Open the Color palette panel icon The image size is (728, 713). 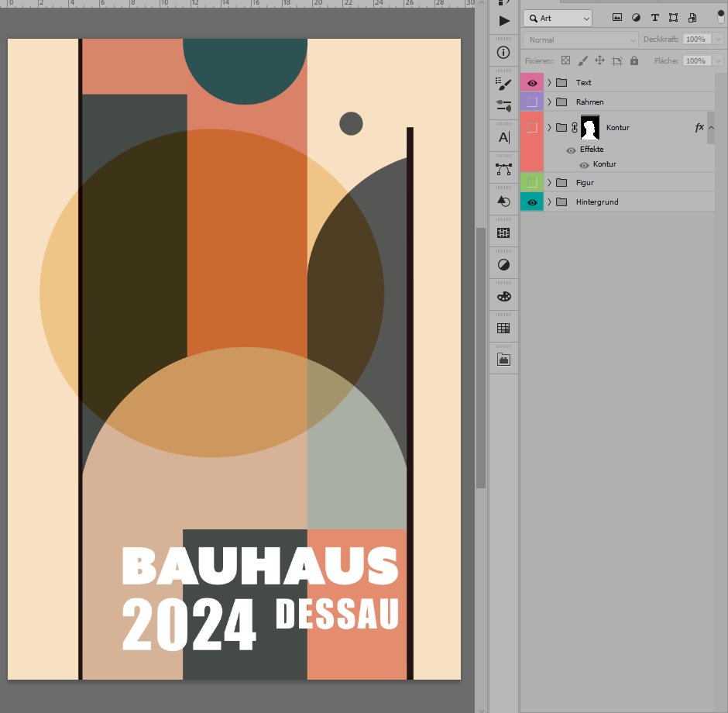pos(503,296)
